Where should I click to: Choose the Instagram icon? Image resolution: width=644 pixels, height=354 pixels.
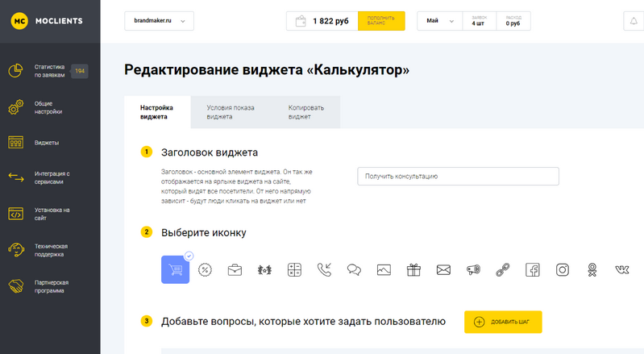point(563,270)
